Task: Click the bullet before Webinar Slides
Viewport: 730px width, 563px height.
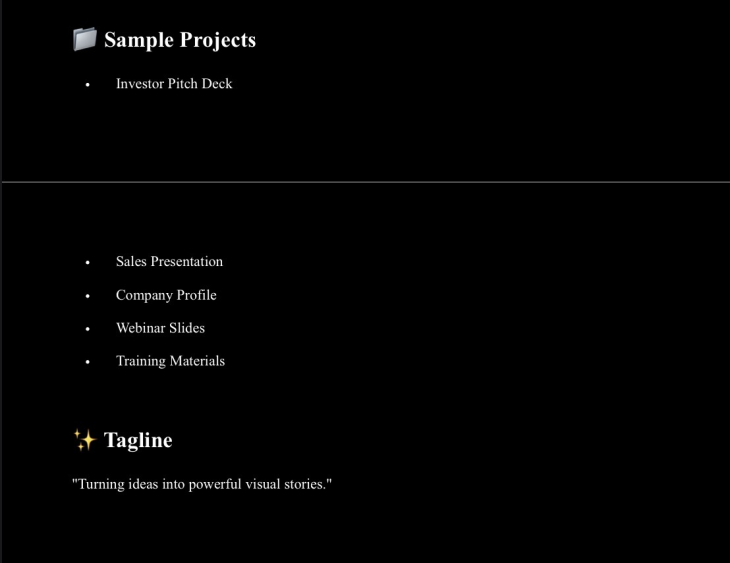Action: (x=88, y=329)
